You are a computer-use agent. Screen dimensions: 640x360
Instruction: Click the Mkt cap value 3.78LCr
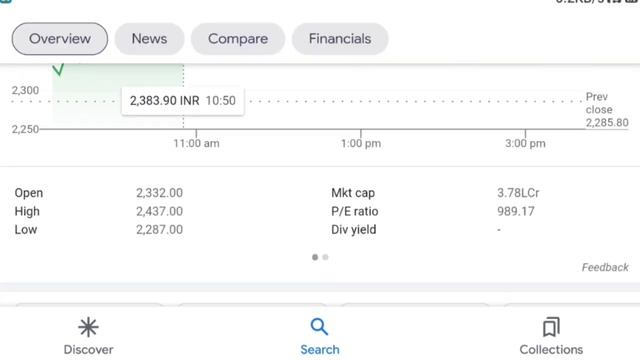click(x=518, y=193)
